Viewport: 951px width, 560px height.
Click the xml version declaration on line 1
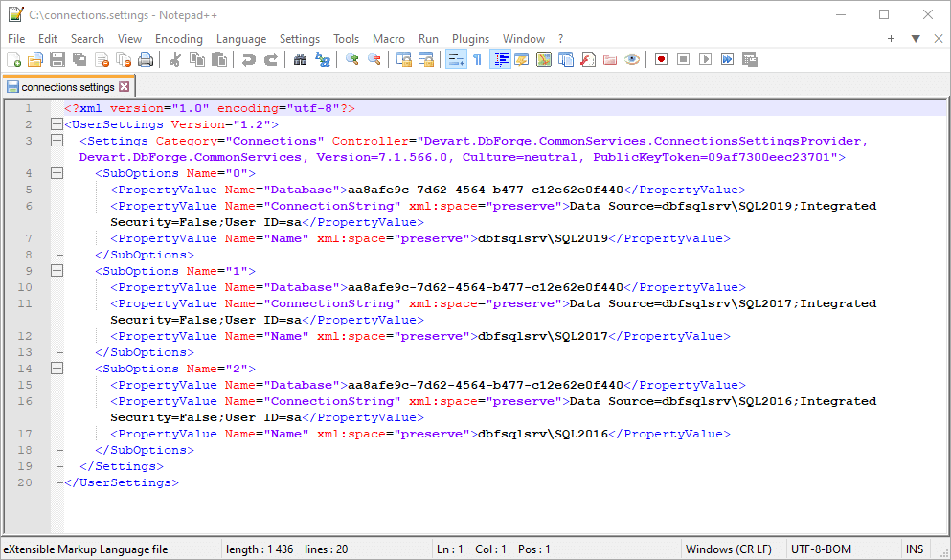(x=209, y=108)
